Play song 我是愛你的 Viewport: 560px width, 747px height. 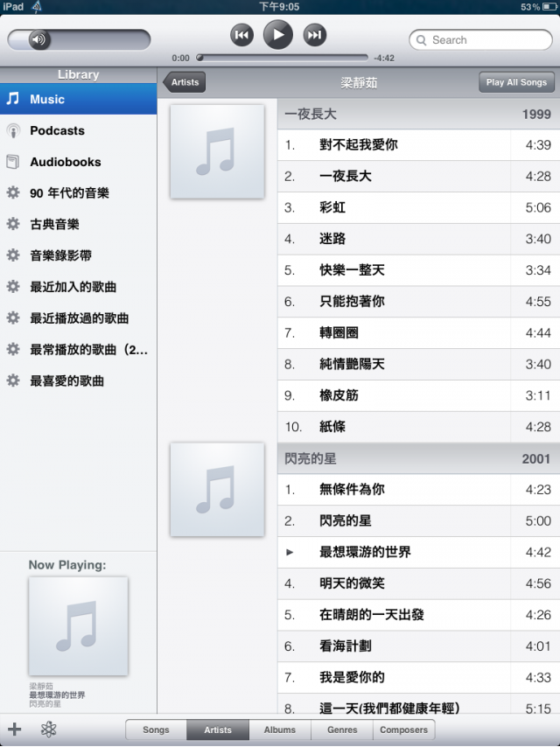[x=418, y=677]
